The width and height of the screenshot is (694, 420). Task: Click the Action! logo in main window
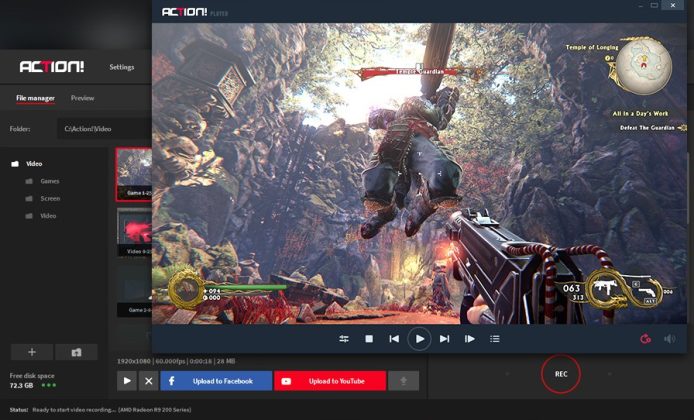click(52, 67)
